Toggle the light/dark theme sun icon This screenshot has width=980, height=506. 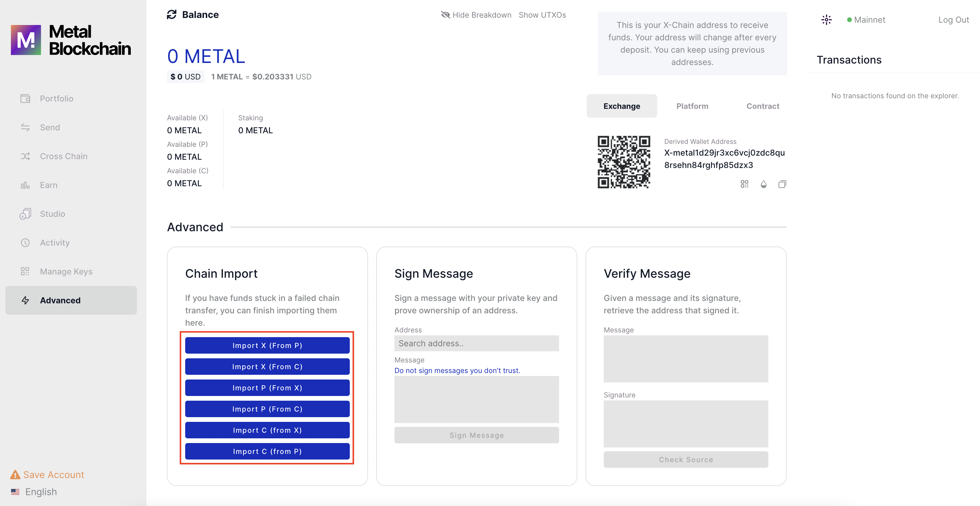826,19
